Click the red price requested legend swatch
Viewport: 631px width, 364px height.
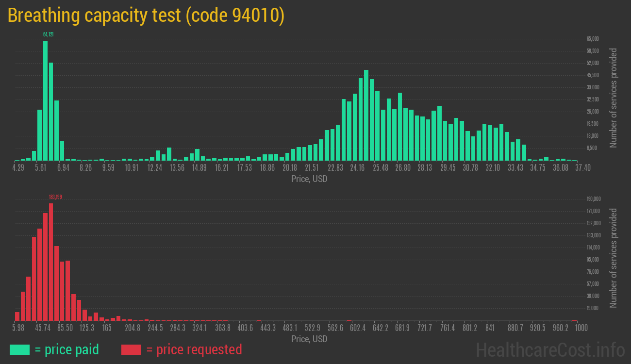click(x=131, y=349)
